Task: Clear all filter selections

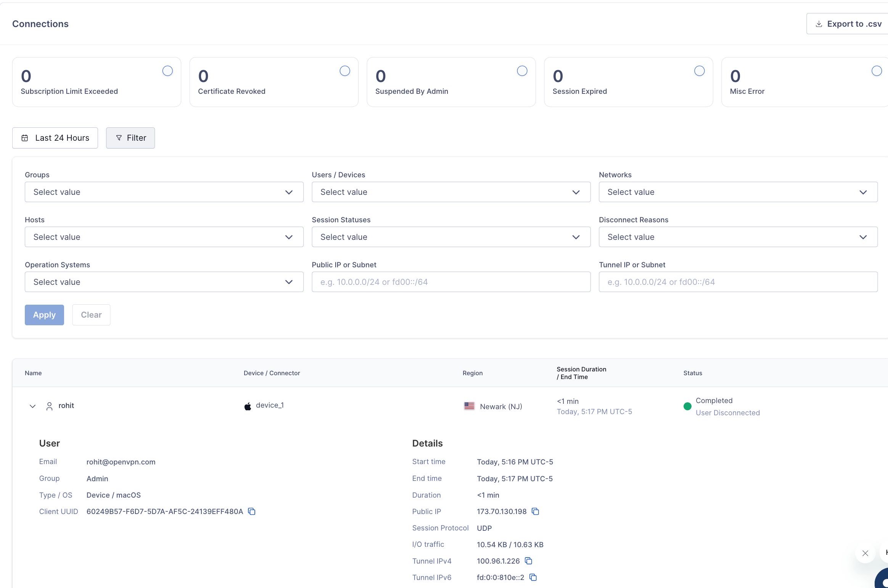Action: coord(91,315)
